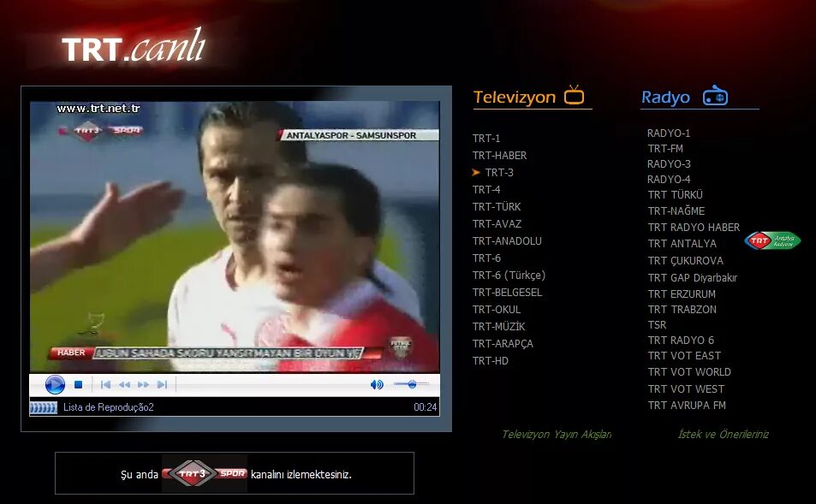Watch TRT-TÜRK channel

click(x=497, y=207)
